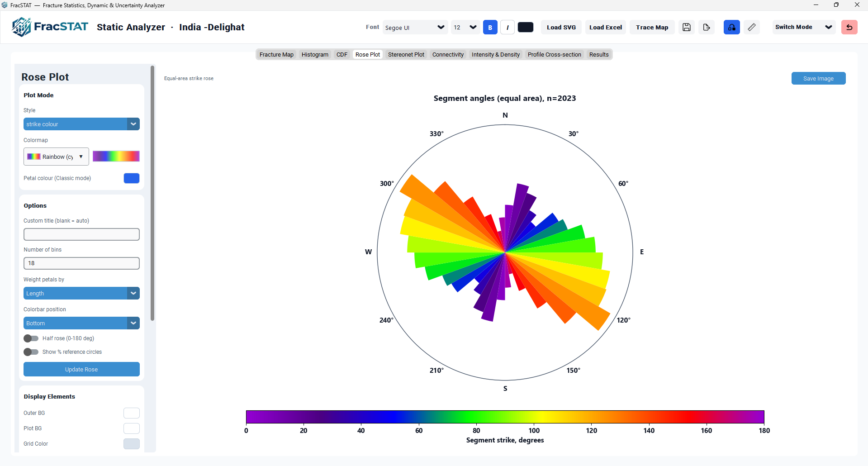Open the Switch Mode dropdown
This screenshot has height=466, width=868.
pos(804,27)
